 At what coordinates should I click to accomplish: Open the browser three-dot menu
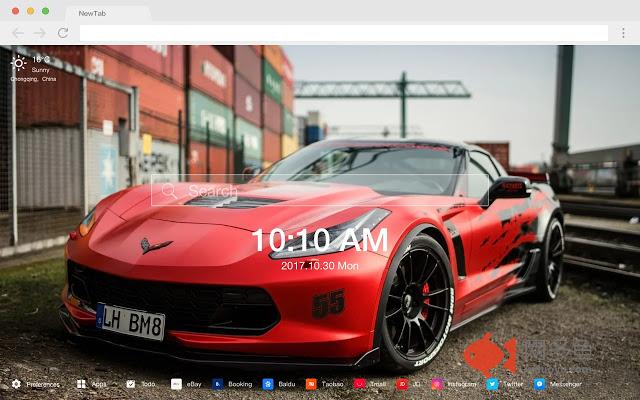[623, 33]
